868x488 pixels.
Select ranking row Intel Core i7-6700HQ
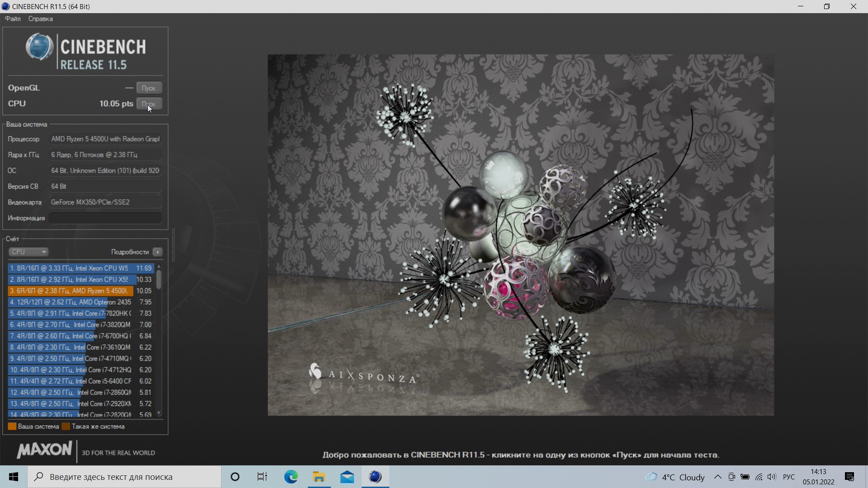(81, 336)
